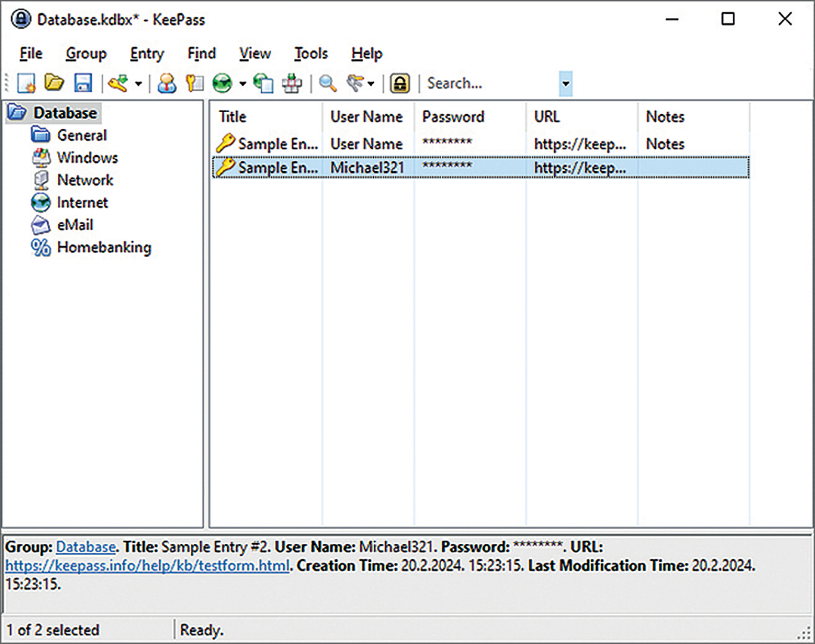Click the '1 of 2 selected' status text
815x644 pixels.
pyautogui.click(x=53, y=630)
